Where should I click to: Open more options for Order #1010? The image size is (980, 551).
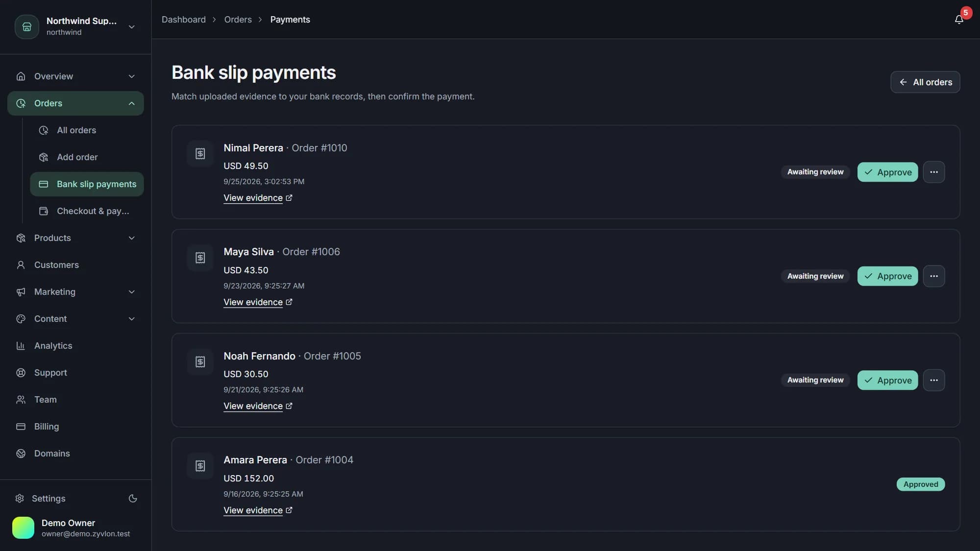pos(934,172)
